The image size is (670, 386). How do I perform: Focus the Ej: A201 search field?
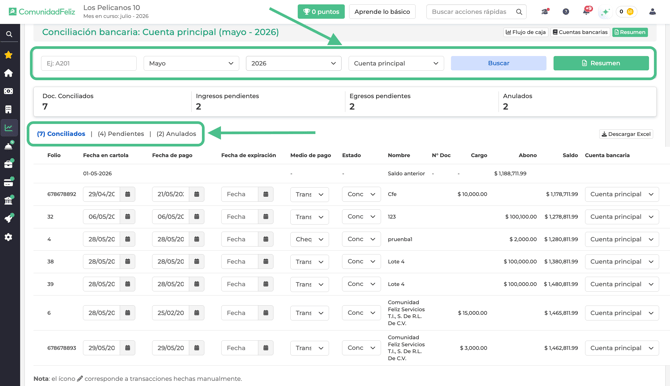coord(89,63)
